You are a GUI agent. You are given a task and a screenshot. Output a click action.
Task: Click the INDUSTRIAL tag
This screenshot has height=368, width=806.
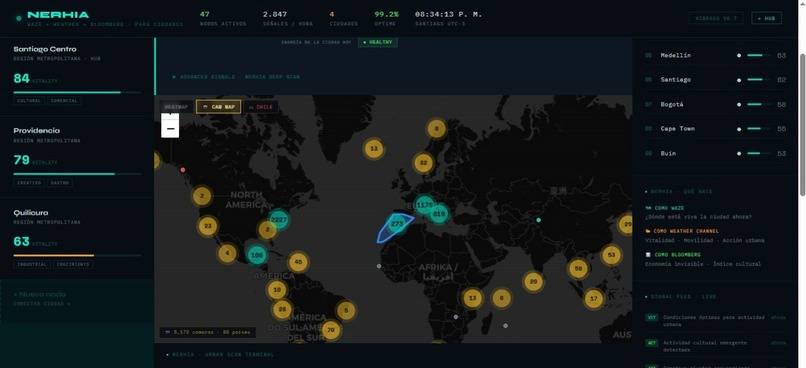tap(32, 264)
